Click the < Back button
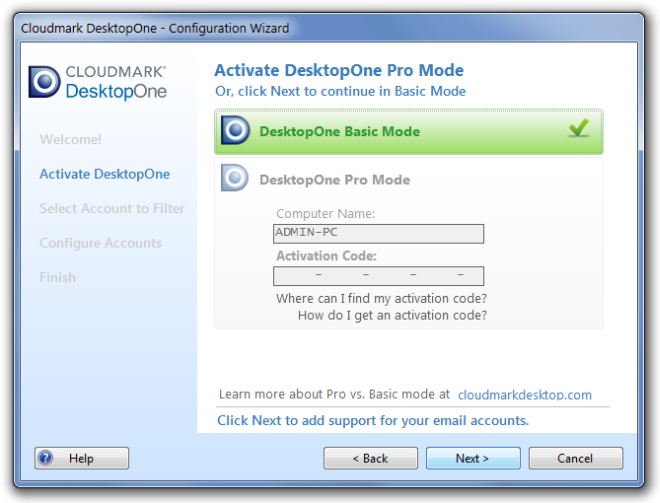 click(x=370, y=458)
